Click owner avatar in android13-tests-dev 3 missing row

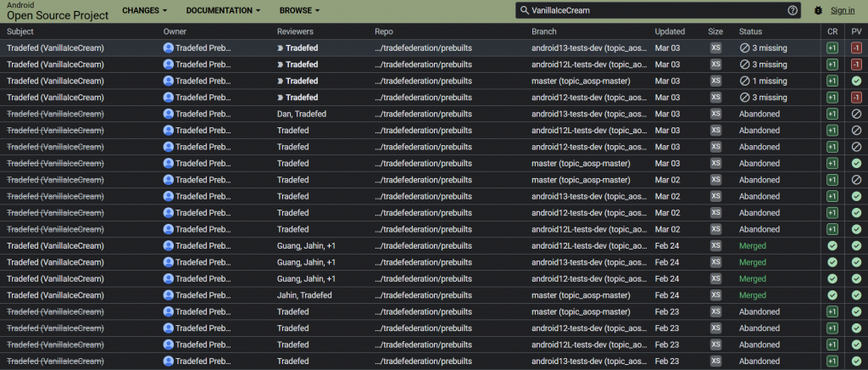(169, 48)
